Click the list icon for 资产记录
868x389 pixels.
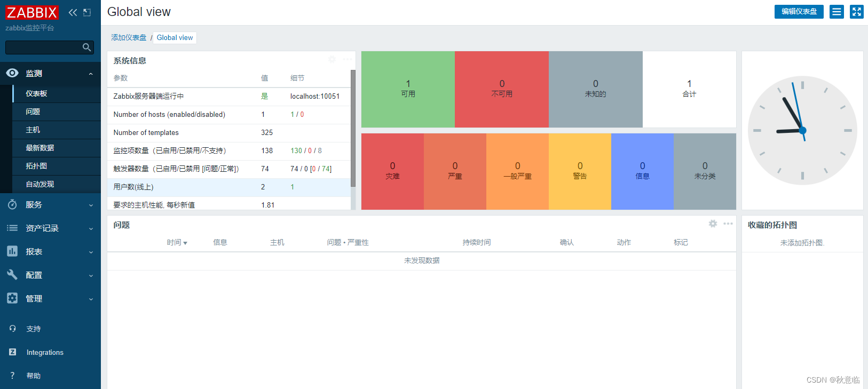coord(12,228)
